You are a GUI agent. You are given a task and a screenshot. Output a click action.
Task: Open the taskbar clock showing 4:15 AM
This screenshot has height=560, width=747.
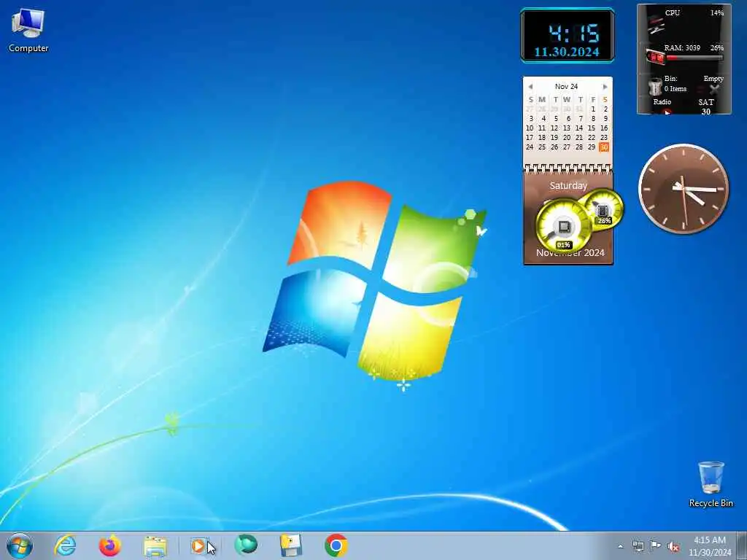tap(710, 546)
